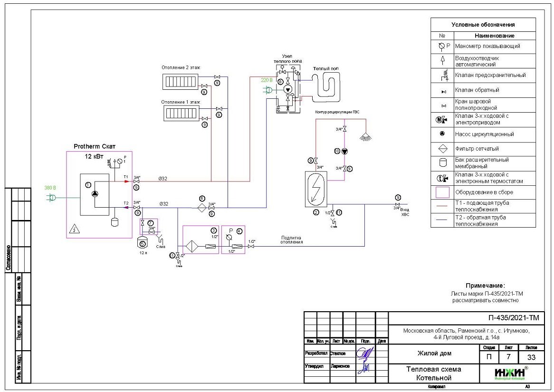554x392 pixels.
Task: Click the 380 В power plug symbol
Action: point(52,197)
